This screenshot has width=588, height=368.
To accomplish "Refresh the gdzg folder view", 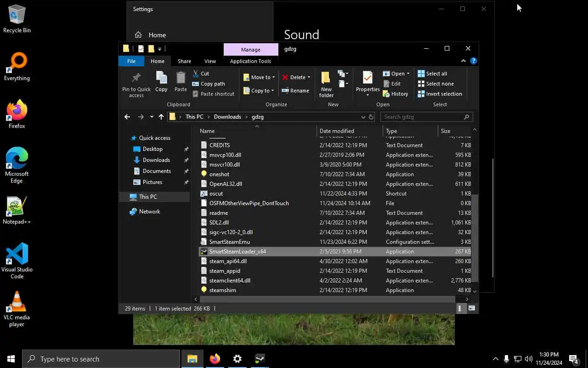I will (x=370, y=117).
